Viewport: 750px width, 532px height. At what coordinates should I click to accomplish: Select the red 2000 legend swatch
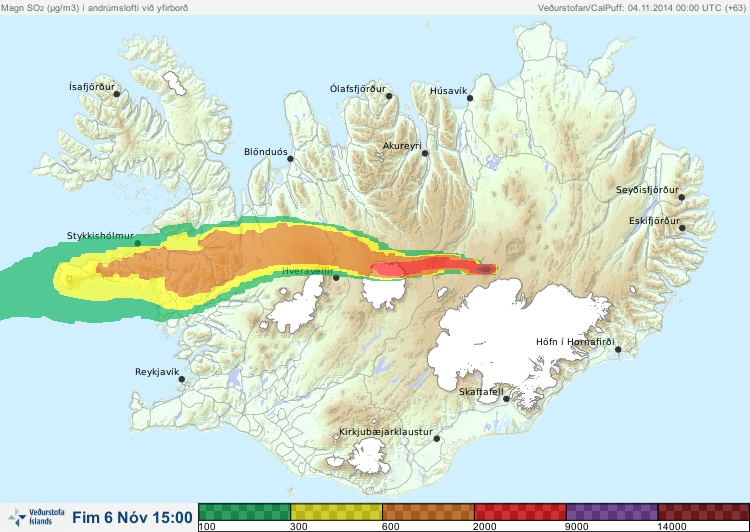tap(520, 512)
